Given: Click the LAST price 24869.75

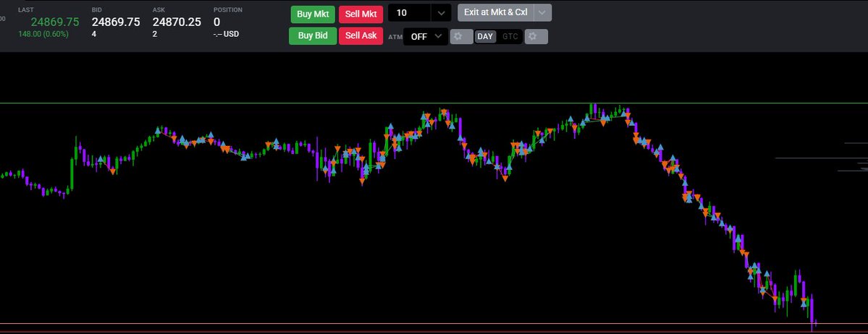Looking at the screenshot, I should pyautogui.click(x=55, y=22).
